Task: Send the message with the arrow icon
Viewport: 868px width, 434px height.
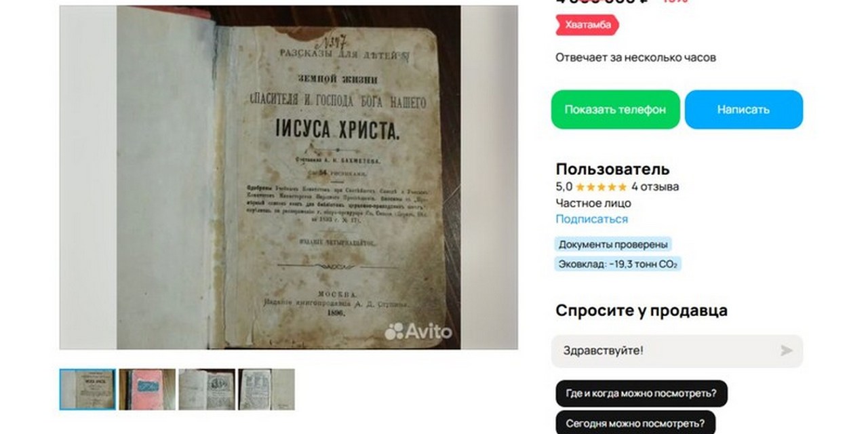Action: (786, 351)
